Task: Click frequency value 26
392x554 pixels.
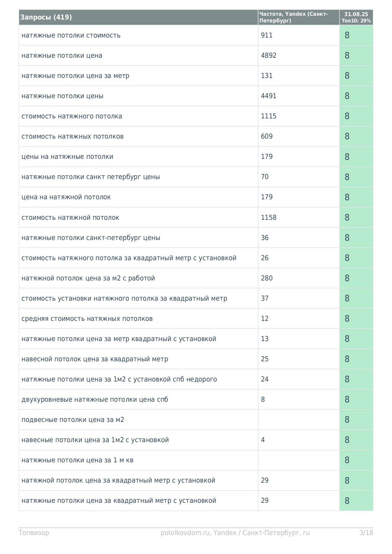Action: 265,258
